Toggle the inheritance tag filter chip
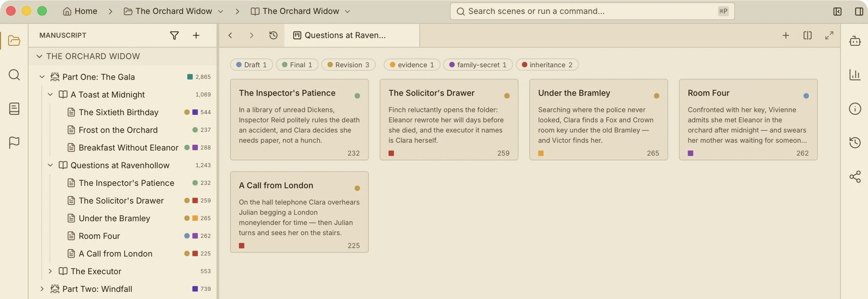This screenshot has height=299, width=868. 547,65
